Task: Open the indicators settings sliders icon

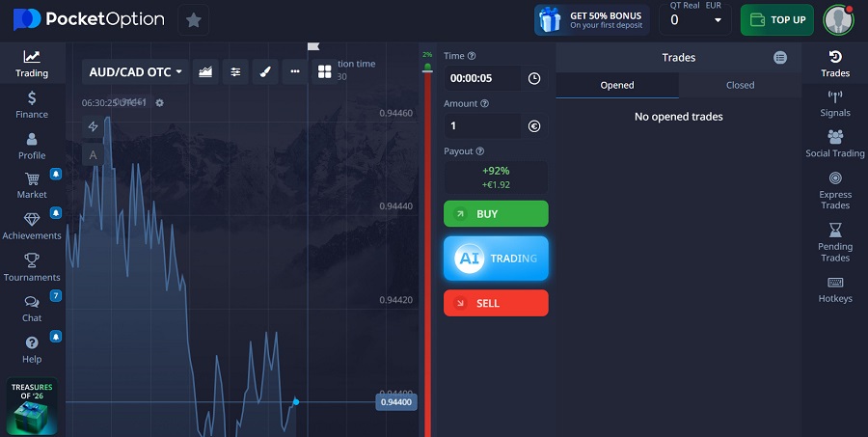Action: pos(235,72)
